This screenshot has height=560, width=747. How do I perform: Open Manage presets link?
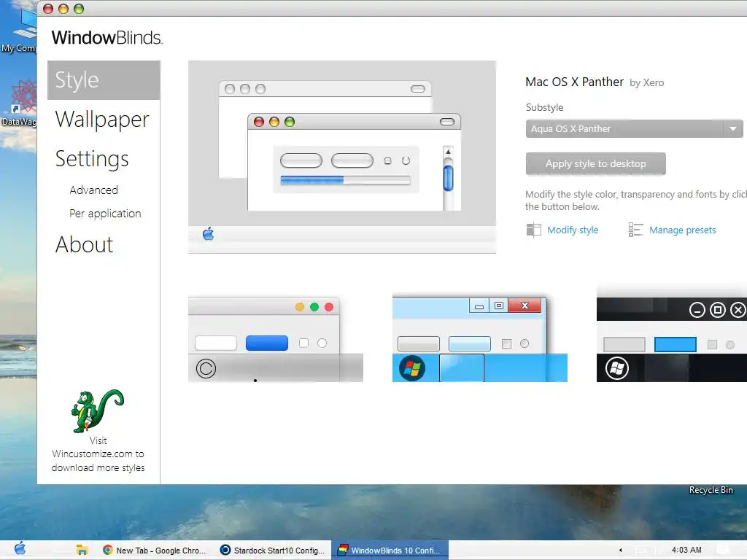(682, 230)
